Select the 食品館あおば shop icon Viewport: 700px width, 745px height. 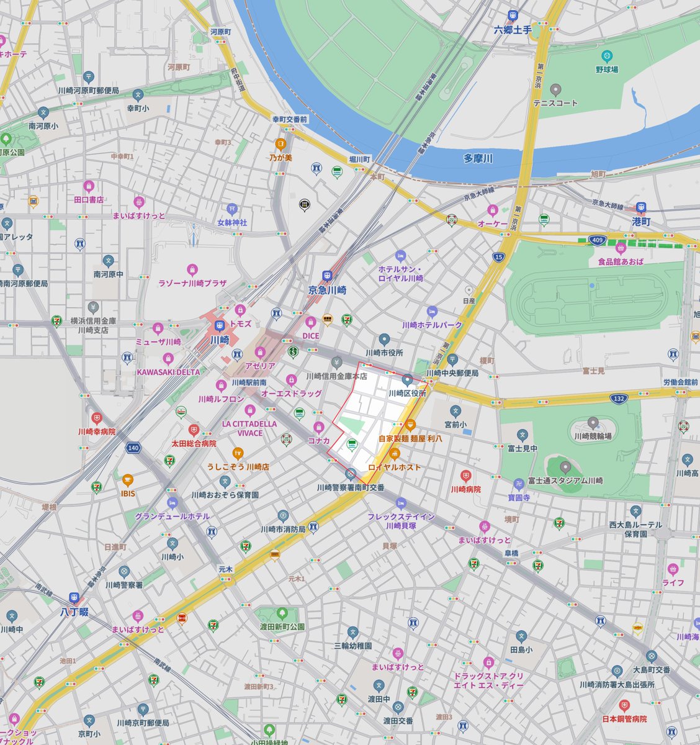click(x=620, y=248)
